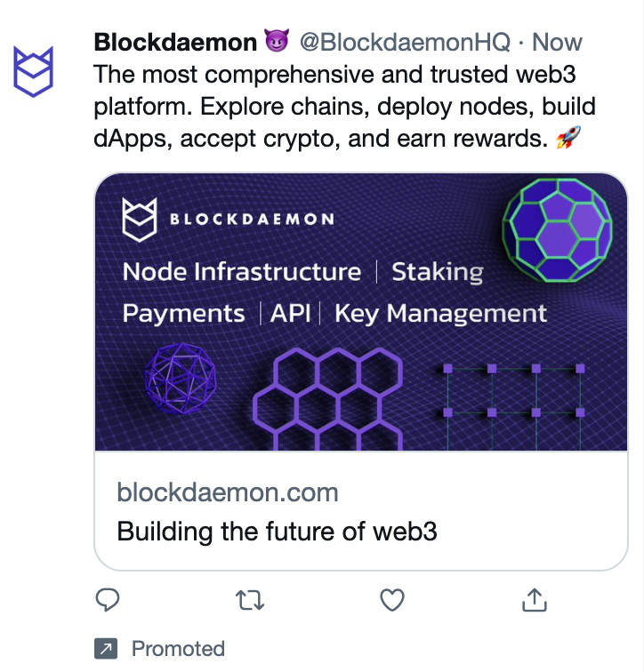Open the Blockdaemon display name link
This screenshot has width=644, height=672.
point(174,42)
